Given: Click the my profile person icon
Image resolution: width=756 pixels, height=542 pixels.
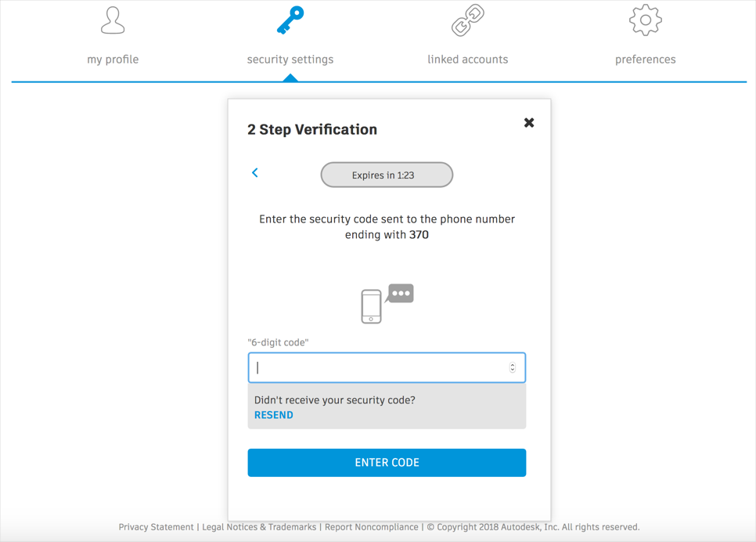Looking at the screenshot, I should click(113, 21).
